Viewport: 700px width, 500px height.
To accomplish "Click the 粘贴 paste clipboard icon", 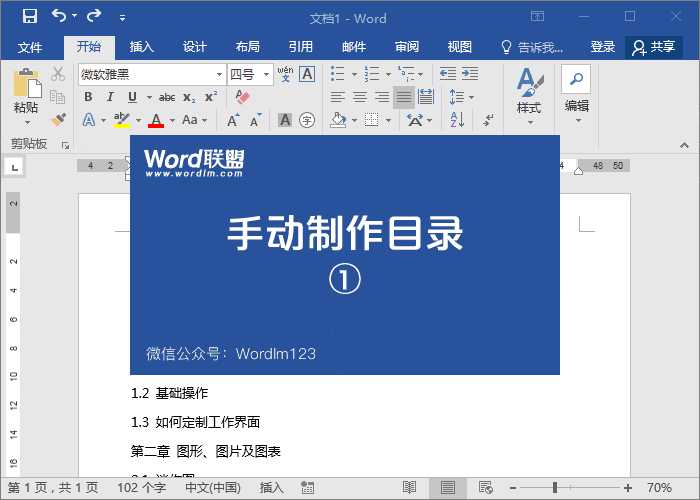I will click(27, 83).
